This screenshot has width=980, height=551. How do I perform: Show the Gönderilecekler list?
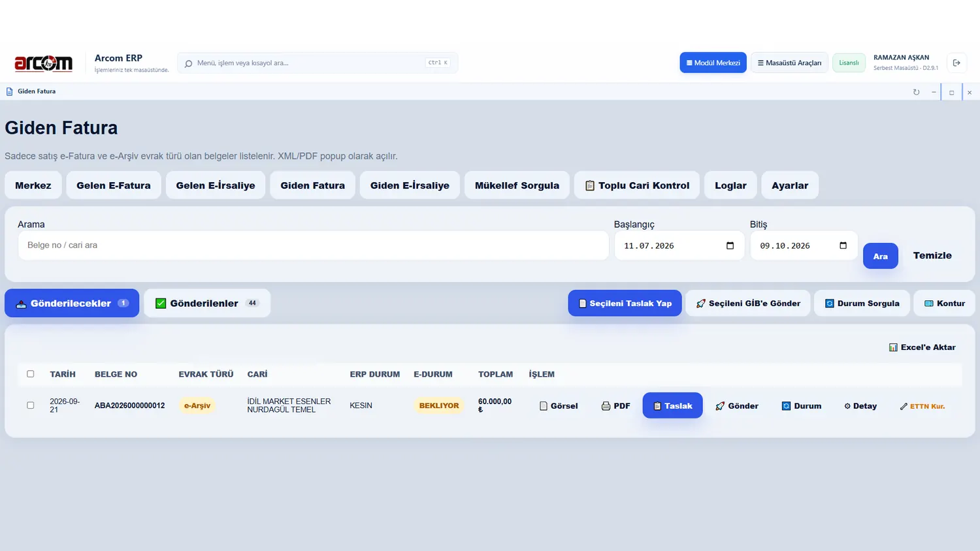[72, 303]
